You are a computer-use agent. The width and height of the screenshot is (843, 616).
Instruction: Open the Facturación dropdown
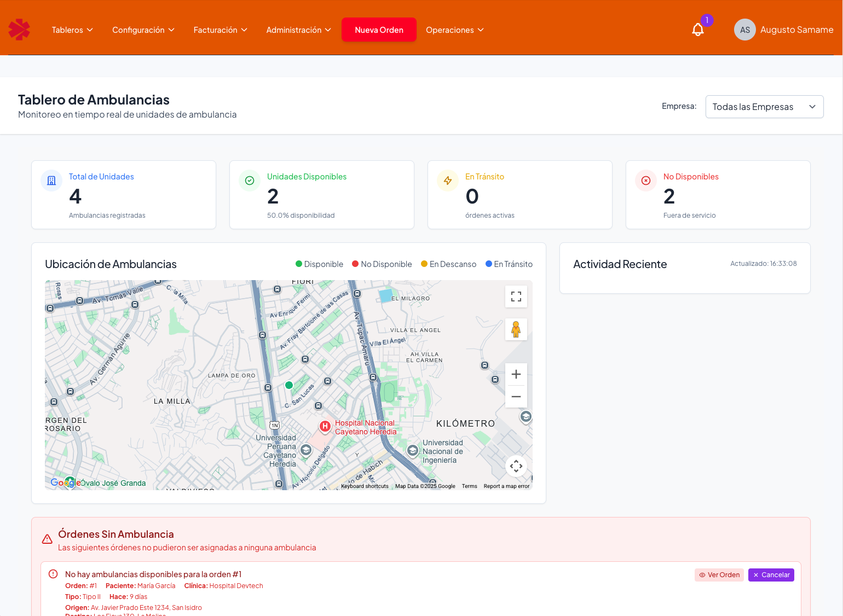221,30
